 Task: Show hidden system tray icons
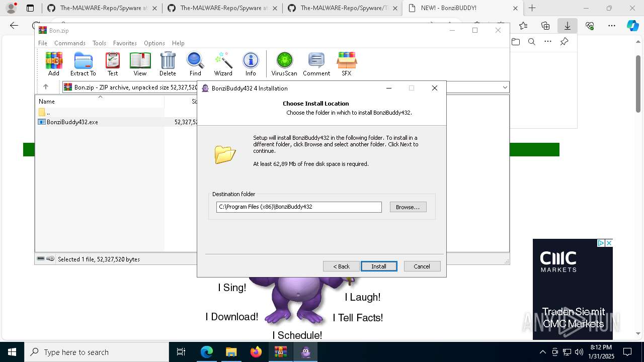point(542,352)
